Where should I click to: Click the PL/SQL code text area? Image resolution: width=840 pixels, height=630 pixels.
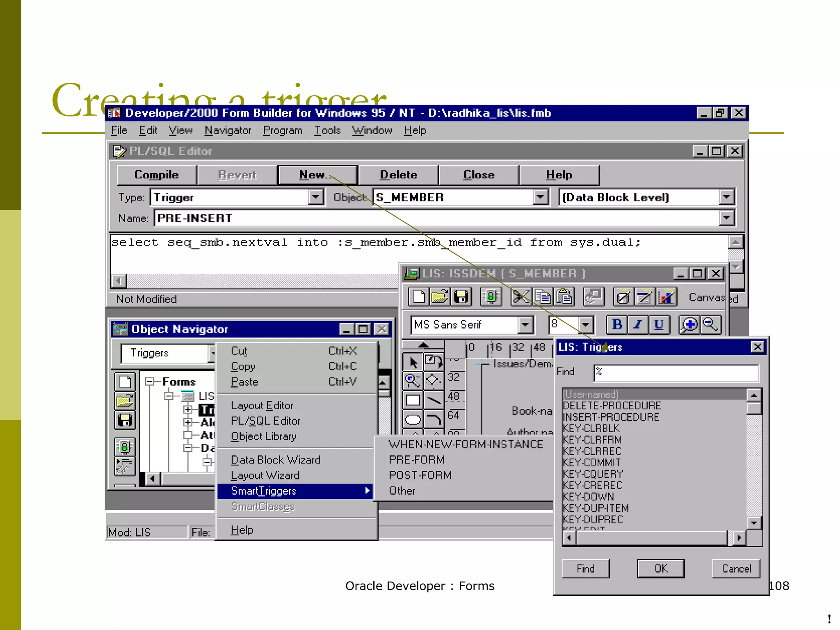pyautogui.click(x=418, y=253)
